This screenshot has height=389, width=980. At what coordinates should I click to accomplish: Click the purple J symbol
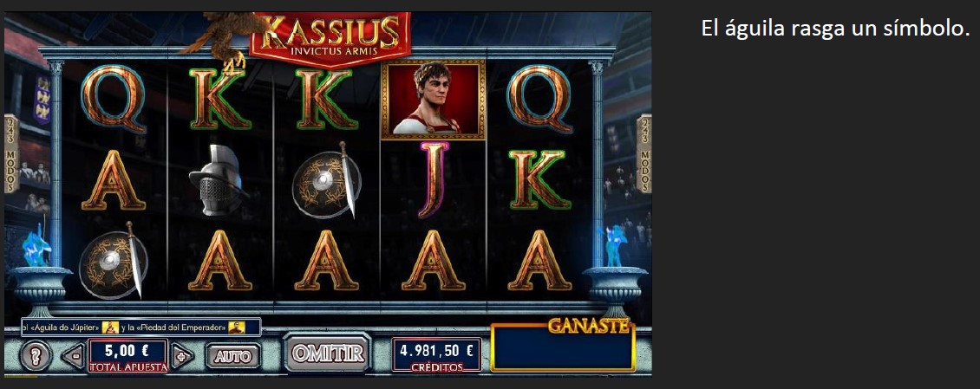pos(434,179)
